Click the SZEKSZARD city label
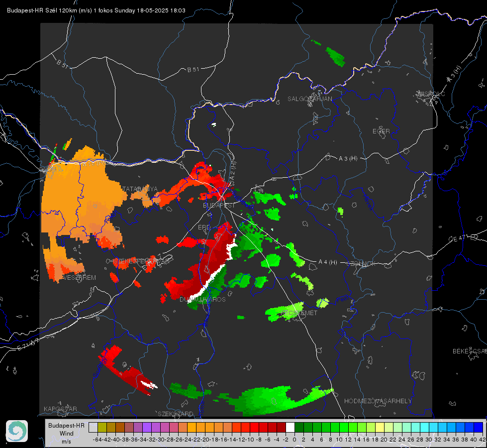 (x=176, y=414)
